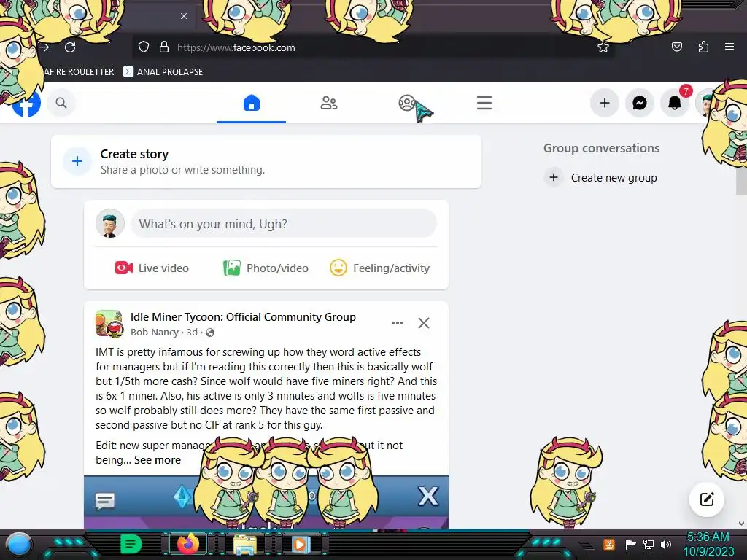Open the network tray icon

(x=649, y=544)
